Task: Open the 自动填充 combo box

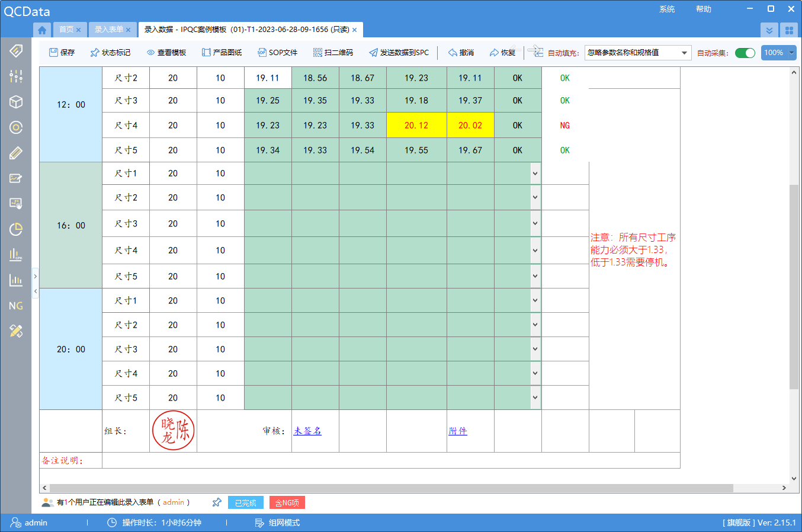Action: [638, 53]
